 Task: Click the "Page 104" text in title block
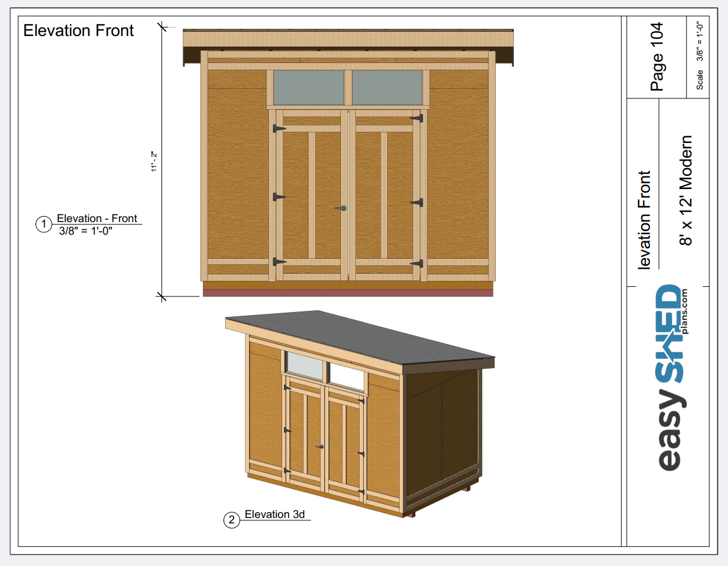(x=657, y=56)
